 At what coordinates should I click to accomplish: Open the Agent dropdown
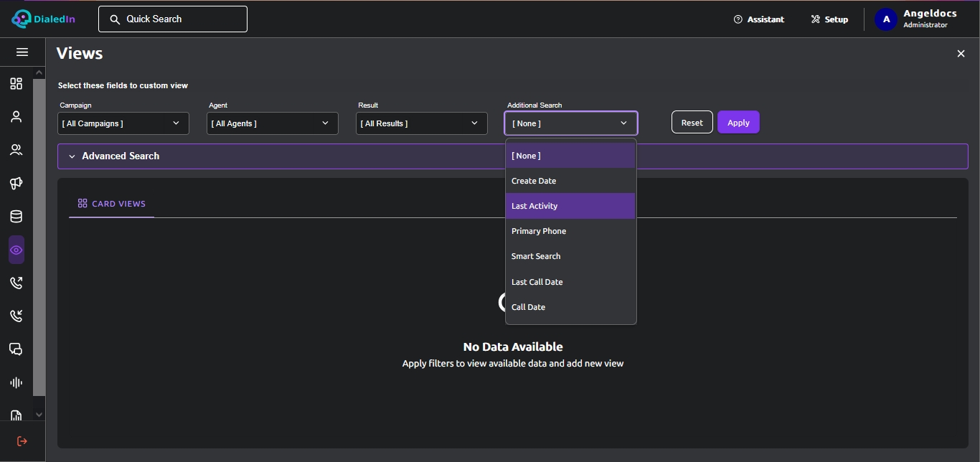point(273,123)
